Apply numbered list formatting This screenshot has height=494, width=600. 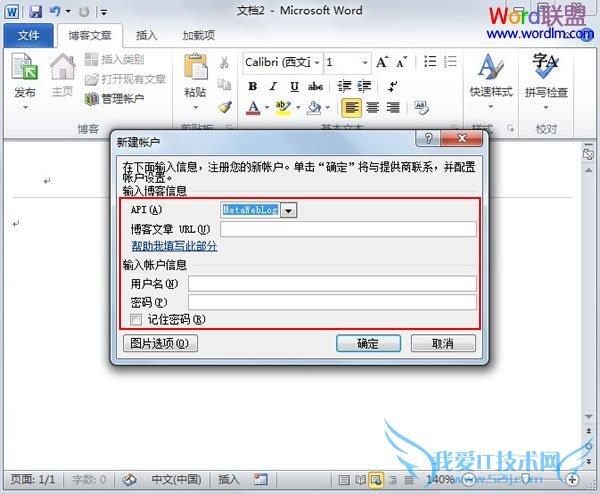tap(450, 62)
